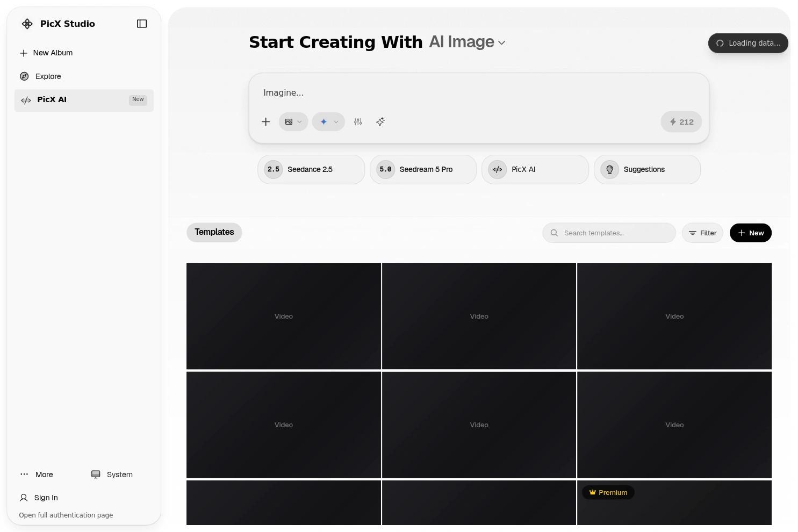The width and height of the screenshot is (798, 532).
Task: Click the enhance prompt magic icon
Action: (380, 121)
